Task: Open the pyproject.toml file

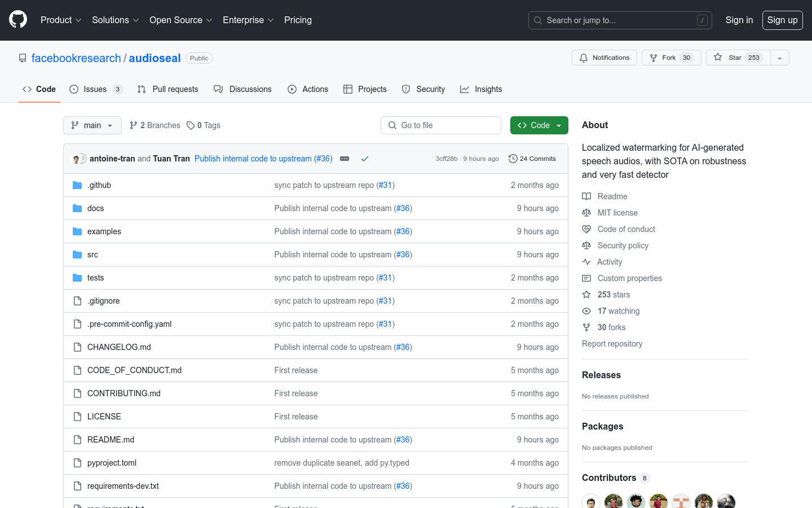Action: coord(112,463)
